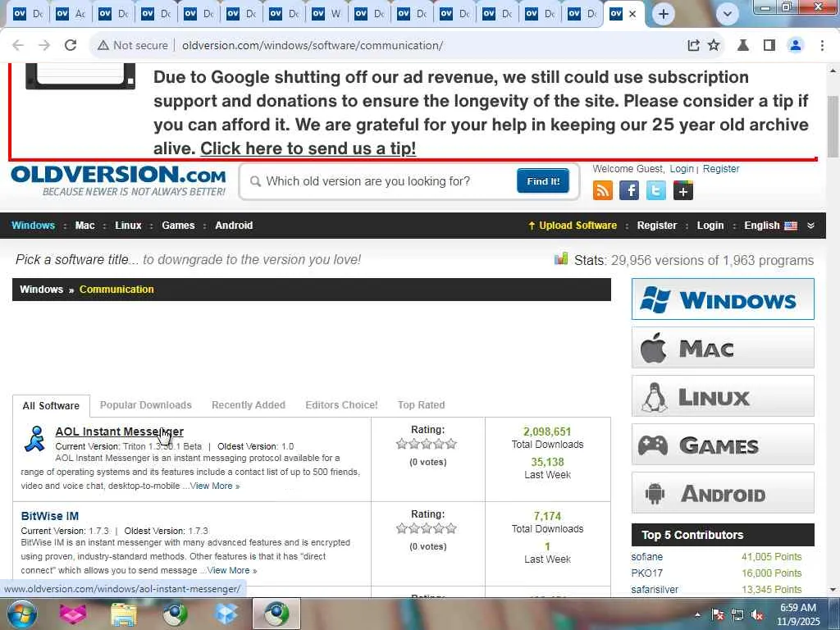The height and width of the screenshot is (630, 840).
Task: Click the volume muted tray icon
Action: pyautogui.click(x=757, y=614)
